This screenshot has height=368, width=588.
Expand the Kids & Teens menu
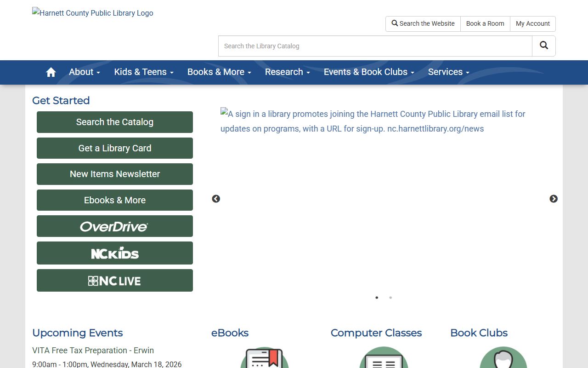tap(144, 72)
